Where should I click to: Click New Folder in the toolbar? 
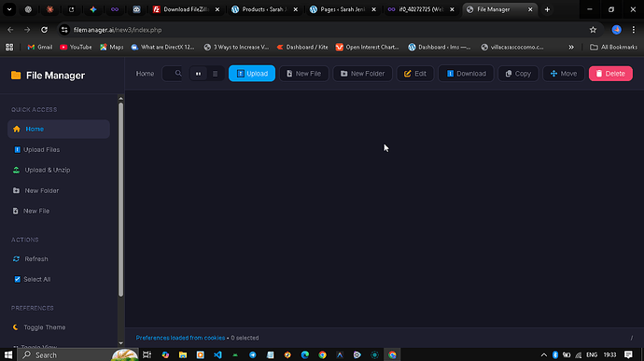[x=362, y=74]
